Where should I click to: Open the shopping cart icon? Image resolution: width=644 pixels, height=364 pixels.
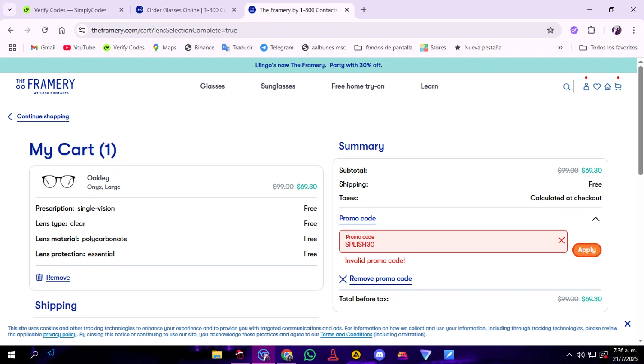618,87
